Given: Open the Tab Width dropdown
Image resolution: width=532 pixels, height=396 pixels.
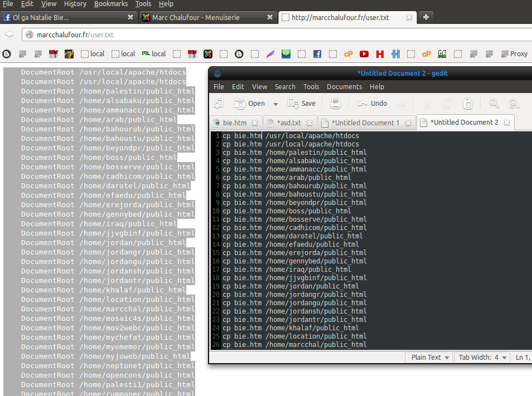Looking at the screenshot, I should tap(482, 358).
